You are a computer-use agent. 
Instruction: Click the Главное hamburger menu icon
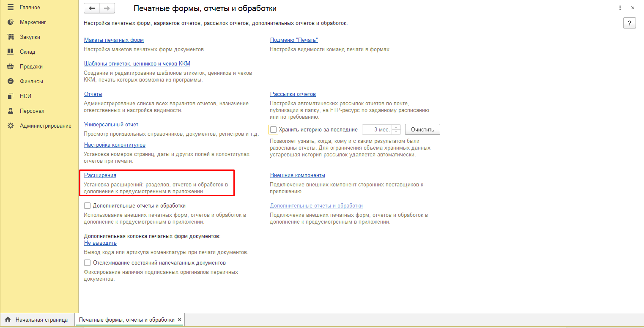tap(11, 7)
